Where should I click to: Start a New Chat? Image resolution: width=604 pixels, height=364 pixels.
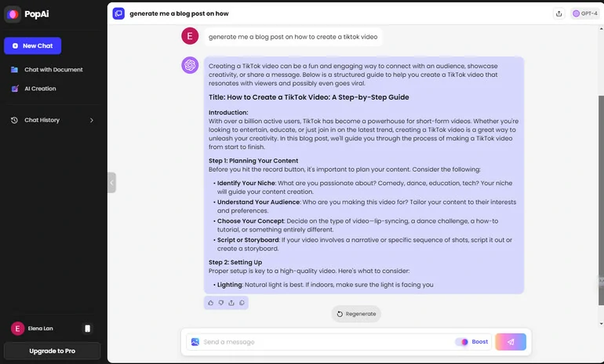click(x=33, y=45)
